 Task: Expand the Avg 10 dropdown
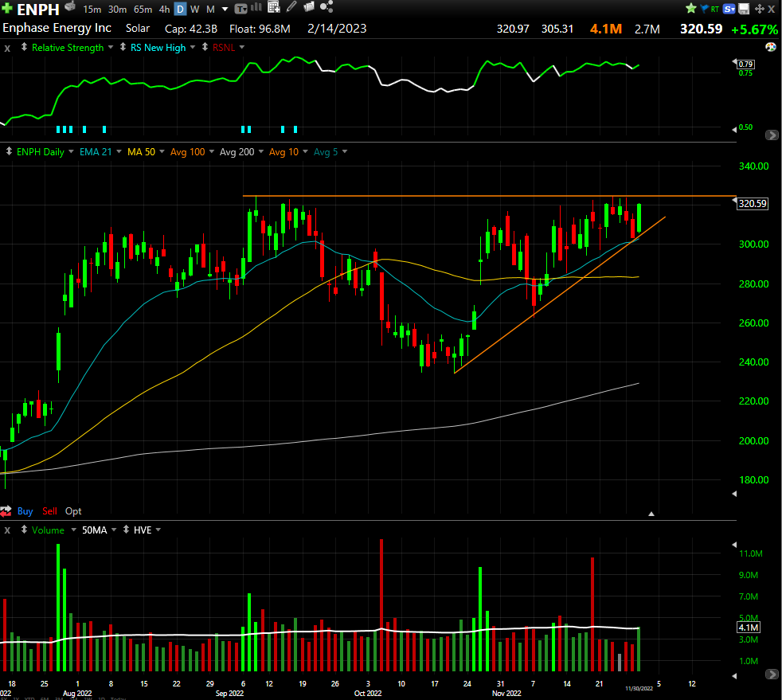click(305, 151)
